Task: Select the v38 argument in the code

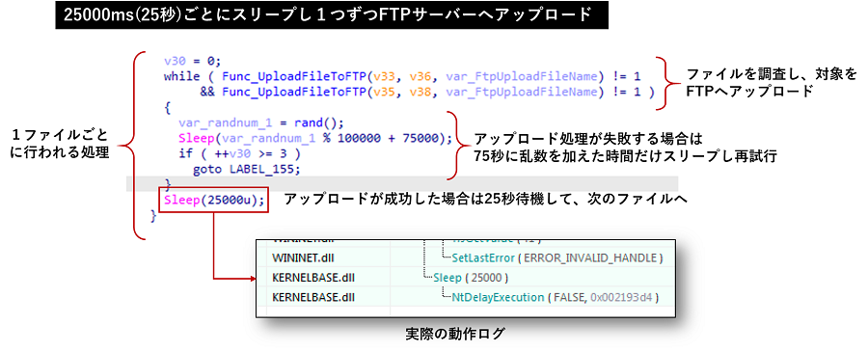Action: tap(420, 92)
